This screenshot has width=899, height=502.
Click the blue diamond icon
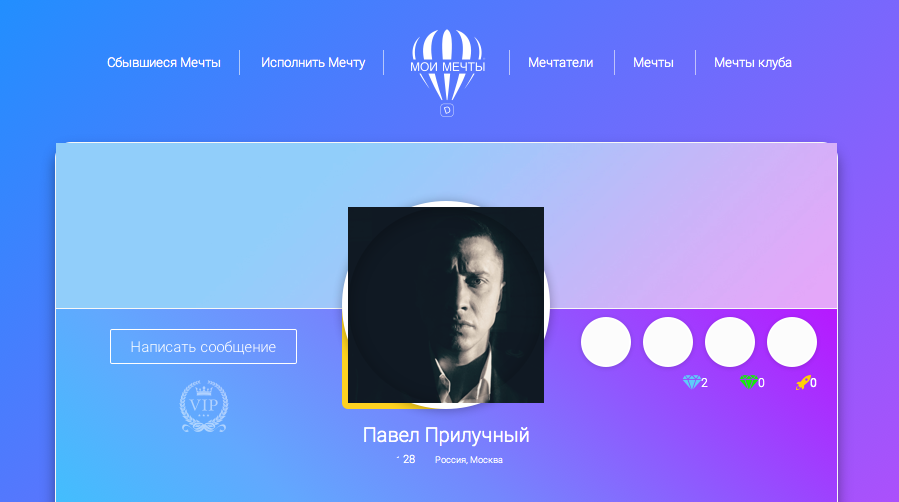point(691,382)
